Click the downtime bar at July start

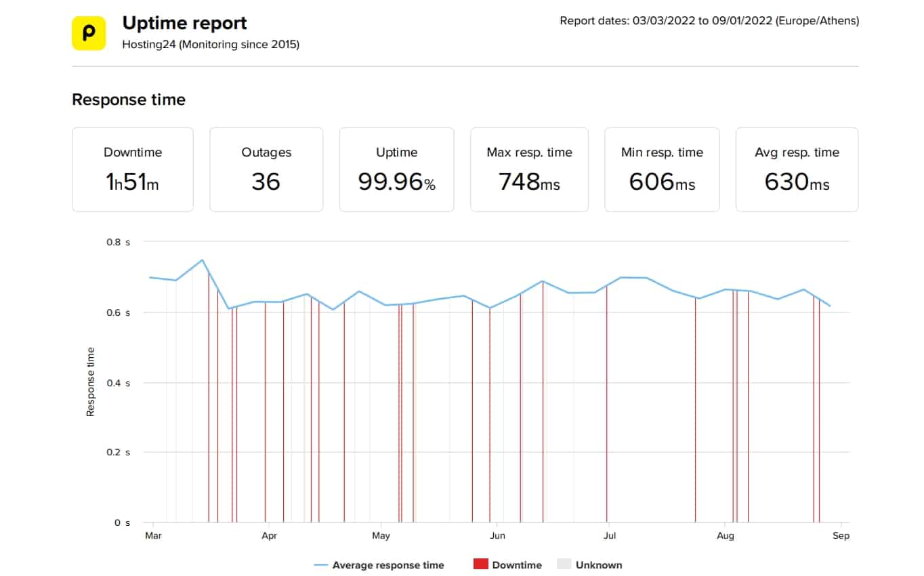pos(606,404)
